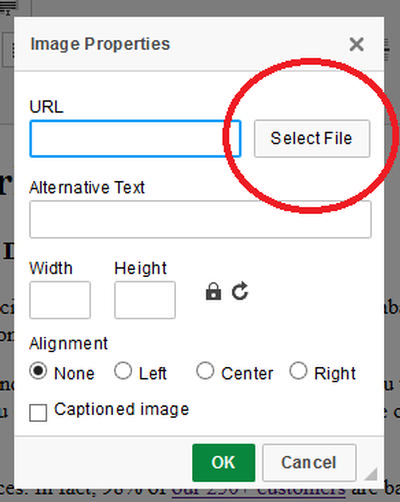Image resolution: width=400 pixels, height=502 pixels.
Task: Click the reset size circular arrow icon
Action: click(x=240, y=291)
